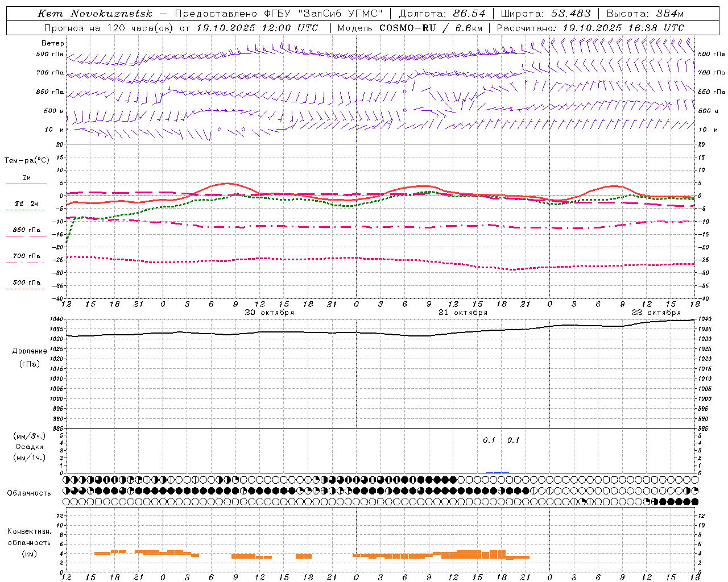This screenshot has width=728, height=582.
Task: Click the Тем-ра(°C) temperature axis title
Action: (x=27, y=161)
